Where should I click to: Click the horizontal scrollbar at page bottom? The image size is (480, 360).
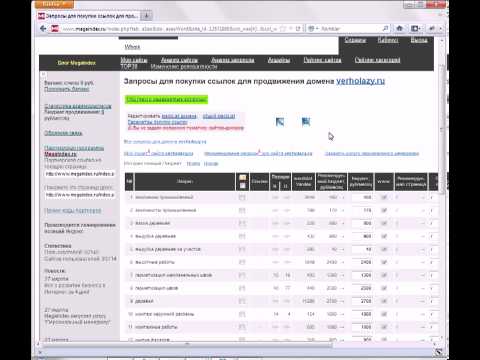[x=187, y=345]
